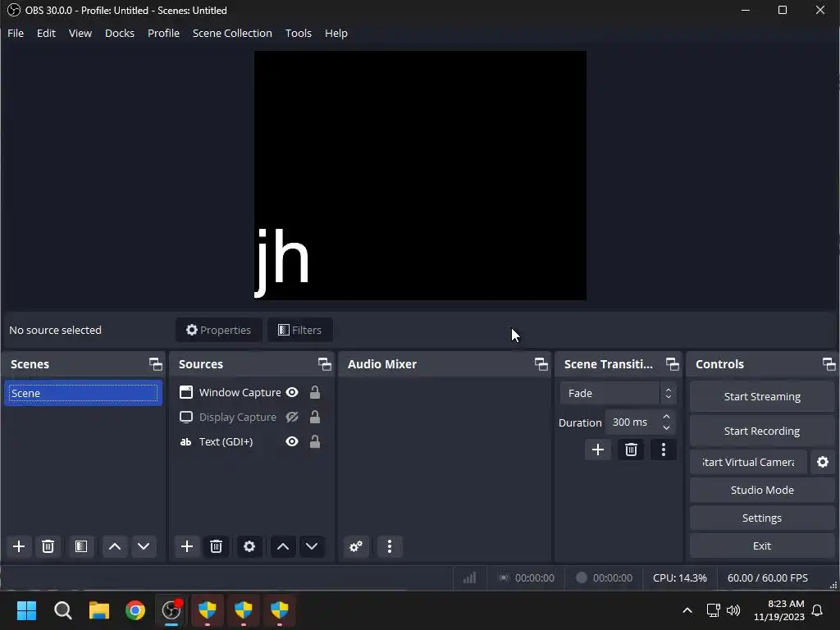Viewport: 840px width, 630px height.
Task: Show hidden system tray icons chevron
Action: pyautogui.click(x=687, y=610)
